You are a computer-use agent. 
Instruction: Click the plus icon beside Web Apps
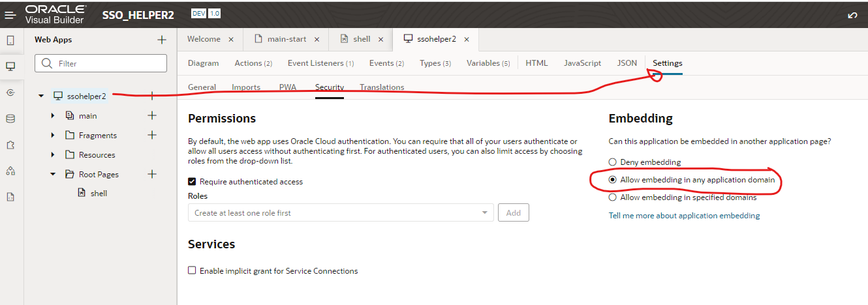[162, 40]
